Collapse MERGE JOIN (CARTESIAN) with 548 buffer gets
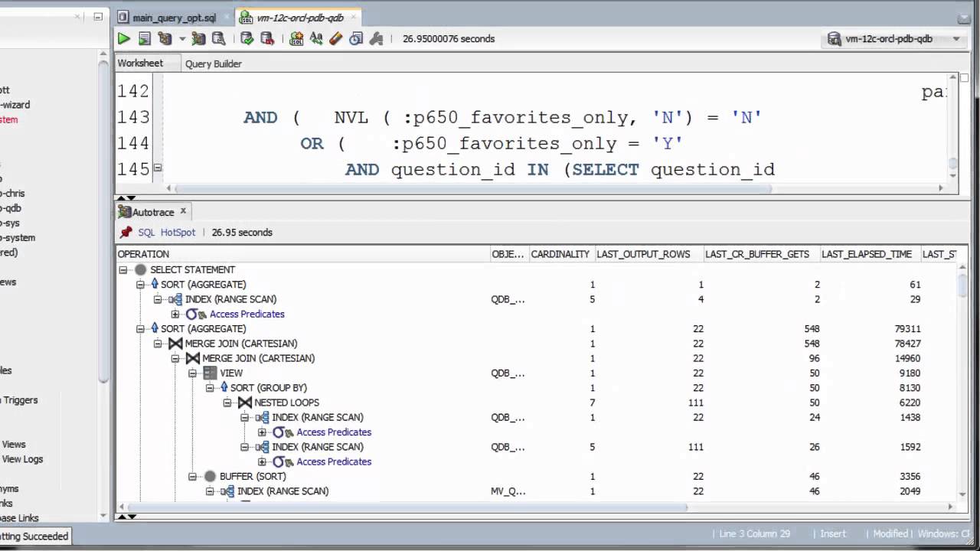The height and width of the screenshot is (551, 980). coord(158,344)
